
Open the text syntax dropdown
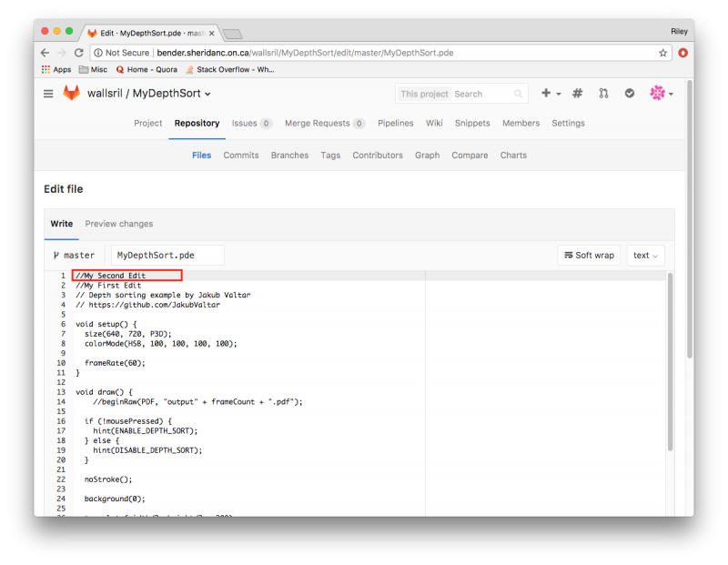click(x=645, y=256)
